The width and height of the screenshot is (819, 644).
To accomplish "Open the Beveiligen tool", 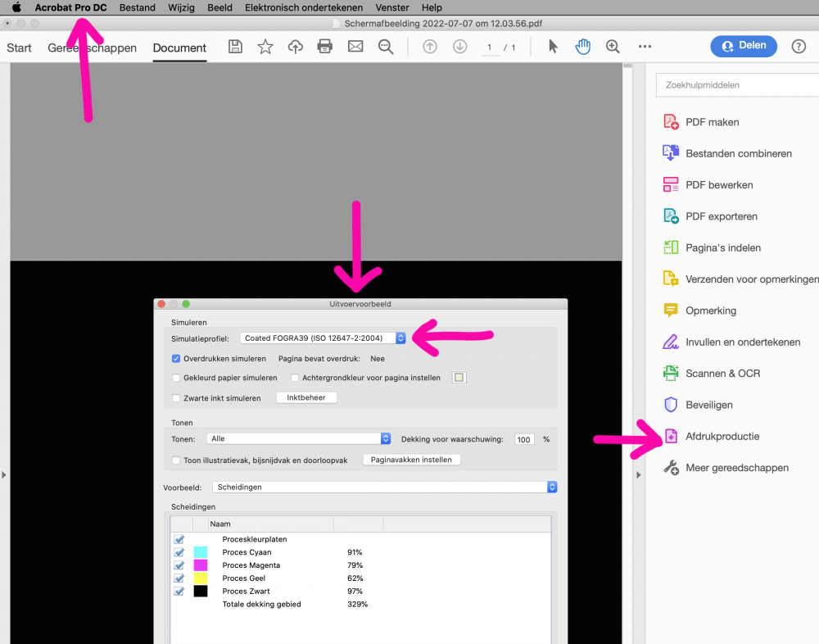I will 698,405.
